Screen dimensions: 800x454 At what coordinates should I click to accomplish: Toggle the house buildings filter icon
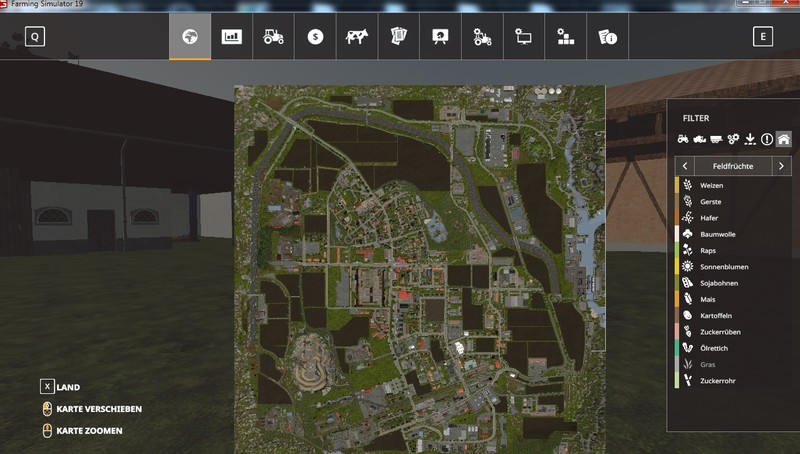tap(784, 139)
